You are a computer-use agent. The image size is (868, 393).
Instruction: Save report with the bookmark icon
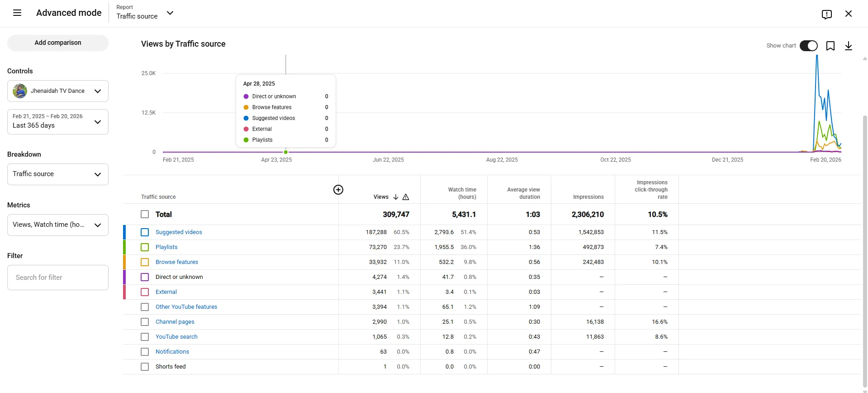click(830, 46)
